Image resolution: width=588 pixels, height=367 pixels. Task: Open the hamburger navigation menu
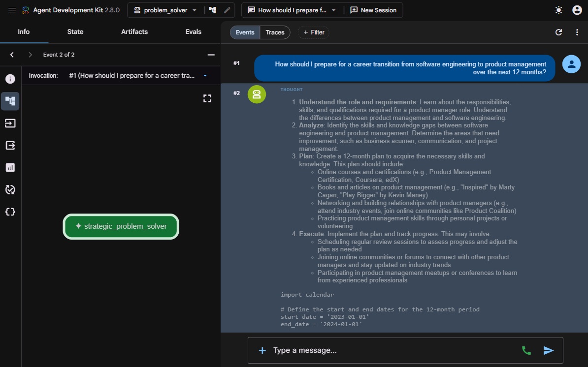[12, 10]
